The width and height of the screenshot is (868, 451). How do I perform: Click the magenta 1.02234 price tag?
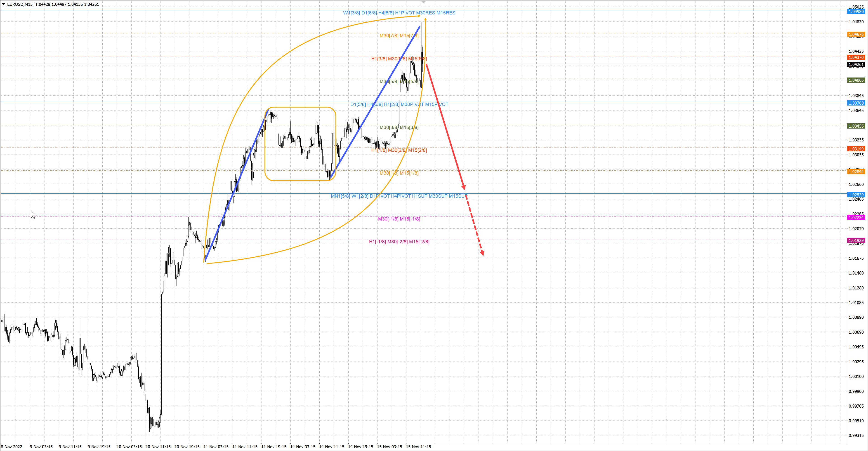click(856, 218)
